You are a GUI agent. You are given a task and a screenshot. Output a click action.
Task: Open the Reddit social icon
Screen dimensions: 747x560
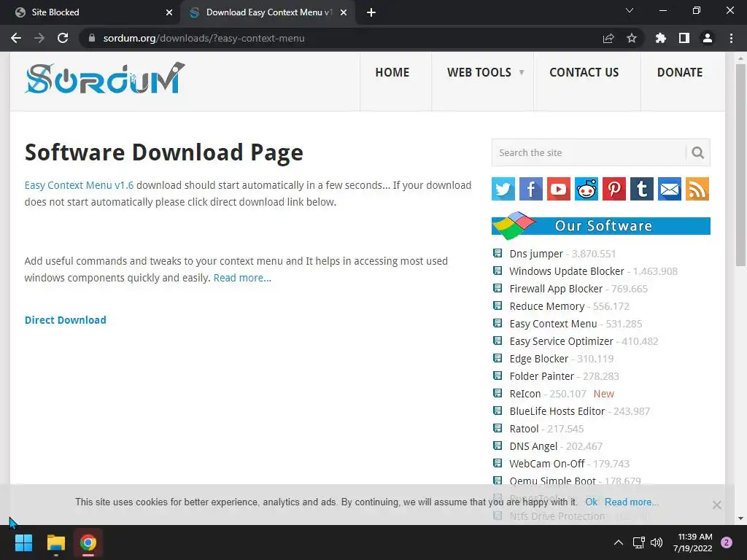tap(587, 189)
